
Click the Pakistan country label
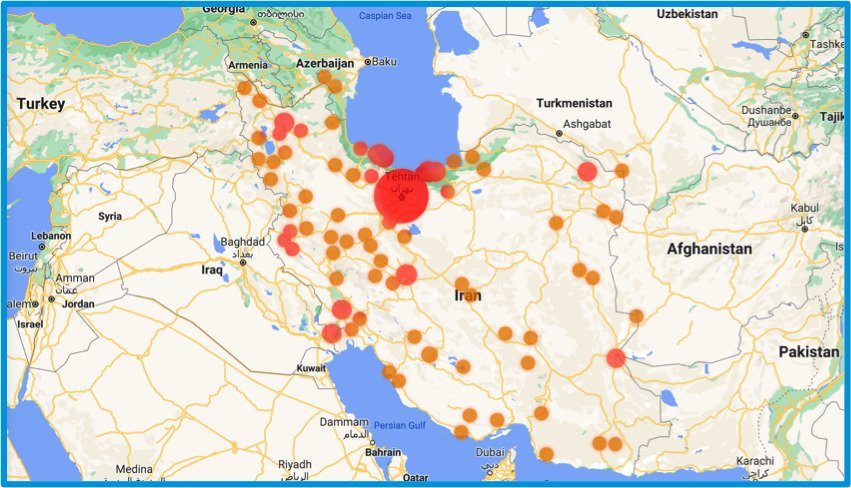[808, 352]
